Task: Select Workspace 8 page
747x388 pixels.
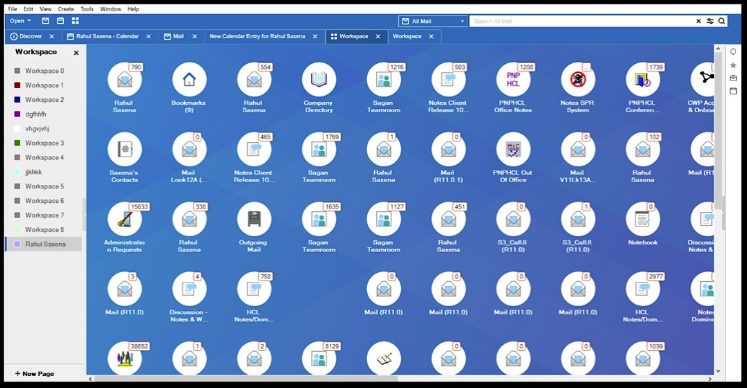Action: tap(44, 230)
